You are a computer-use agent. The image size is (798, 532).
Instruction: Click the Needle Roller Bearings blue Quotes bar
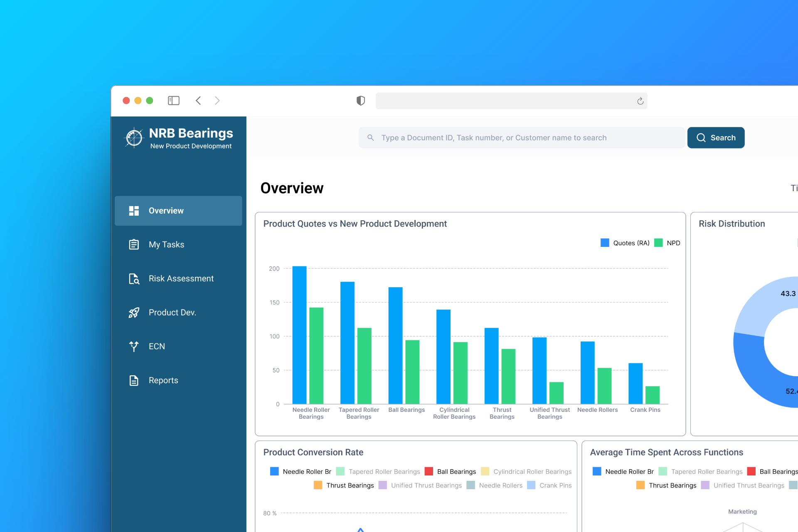[x=300, y=335]
